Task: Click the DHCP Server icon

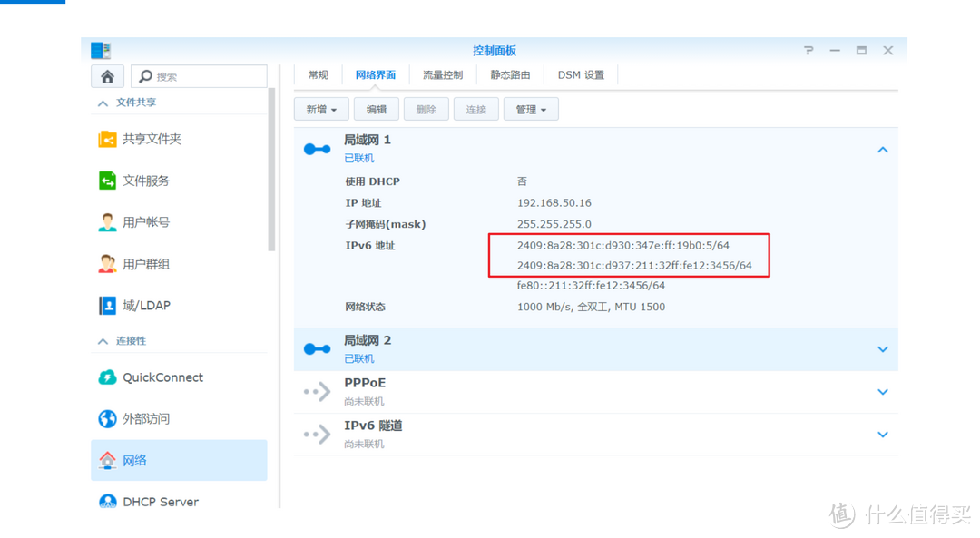Action: pos(107,501)
